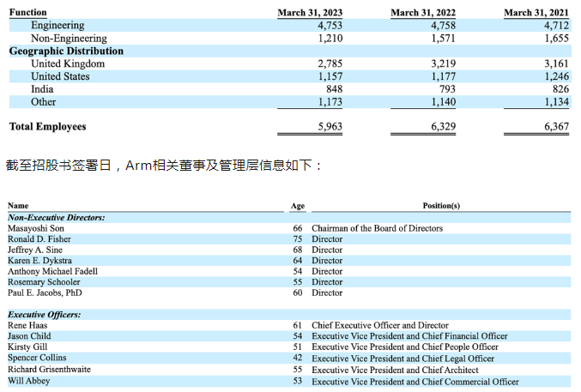581x392 pixels.
Task: Select the name Rene Haas
Action: click(x=27, y=325)
